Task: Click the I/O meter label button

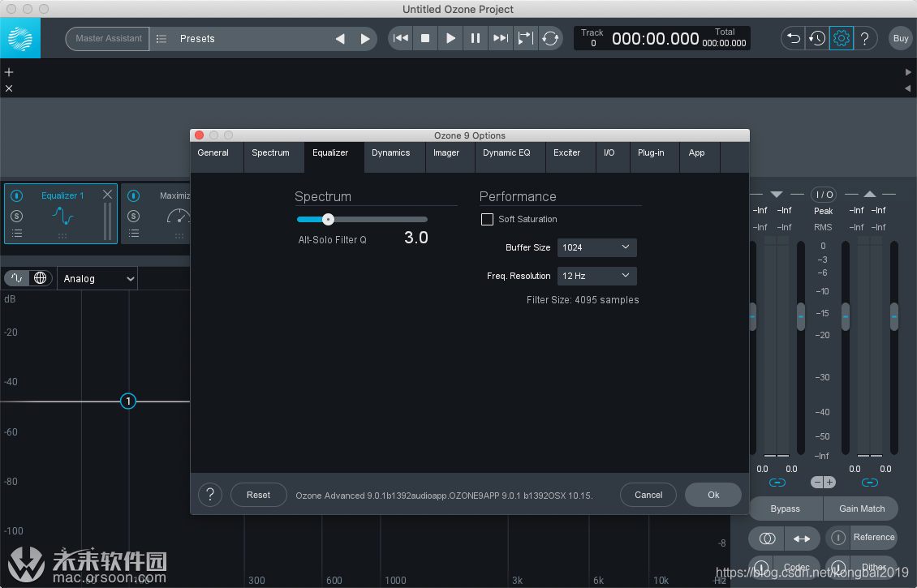Action: [x=824, y=195]
